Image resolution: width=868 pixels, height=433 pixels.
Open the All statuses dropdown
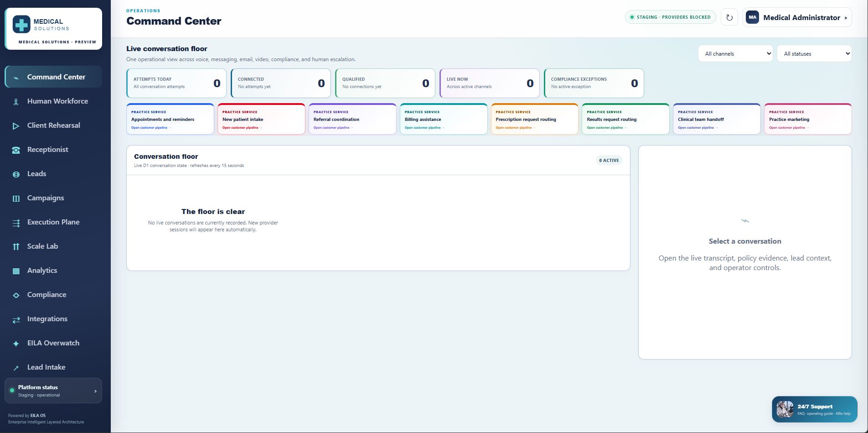coord(814,53)
